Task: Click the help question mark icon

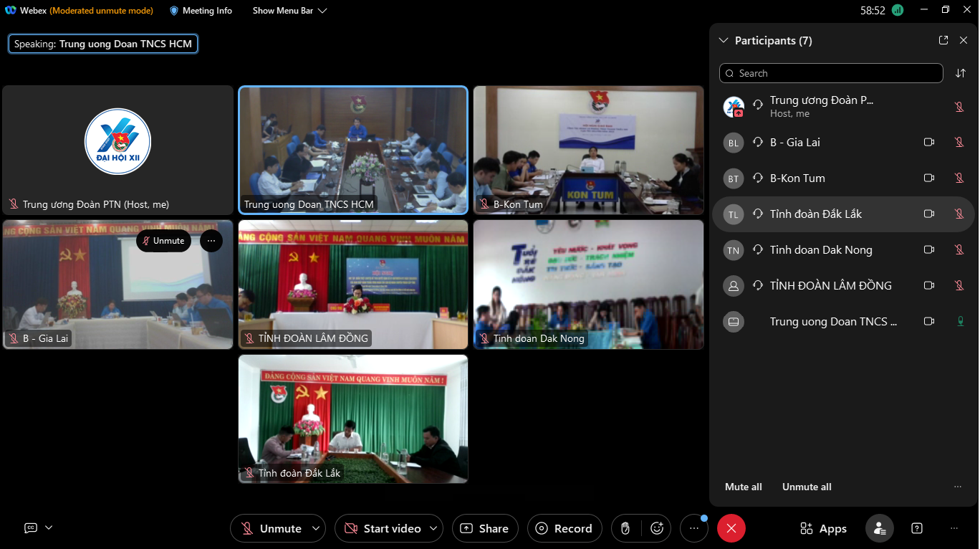Action: tap(916, 528)
